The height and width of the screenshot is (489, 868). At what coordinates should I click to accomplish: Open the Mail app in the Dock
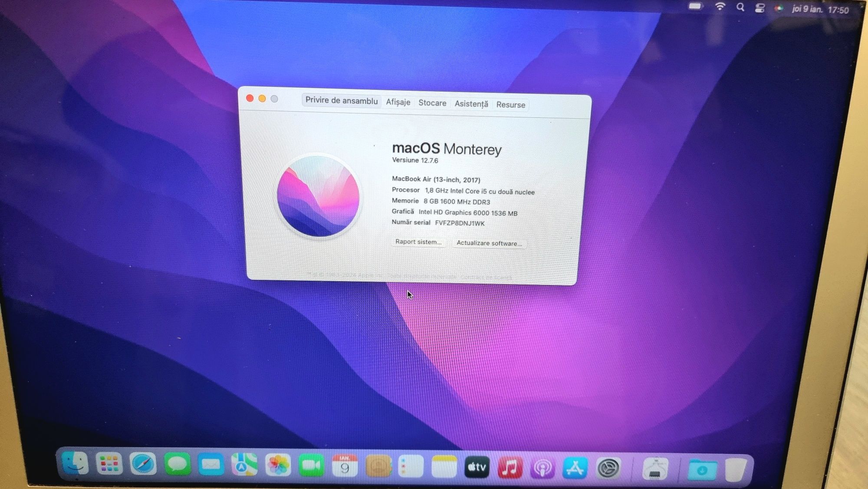[x=211, y=465]
